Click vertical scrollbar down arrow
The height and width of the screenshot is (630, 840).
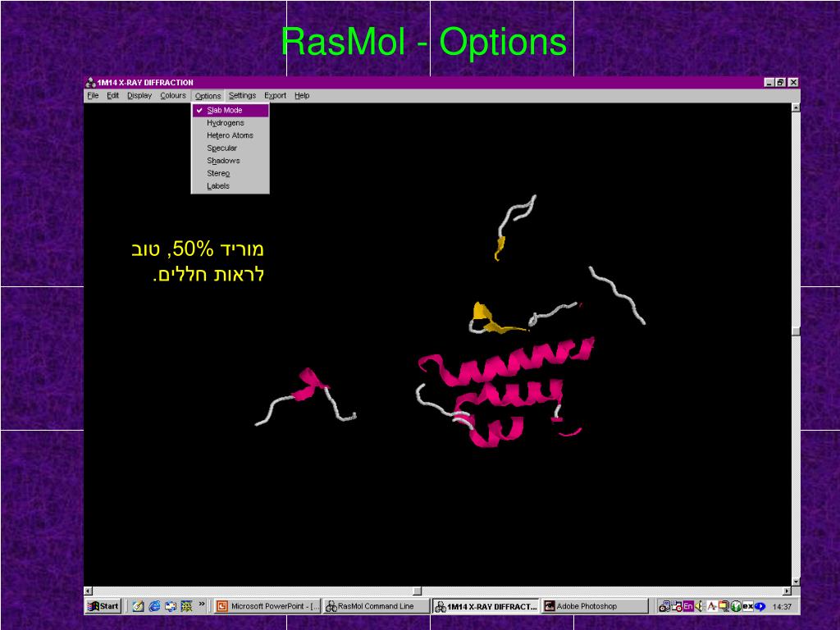click(x=796, y=582)
